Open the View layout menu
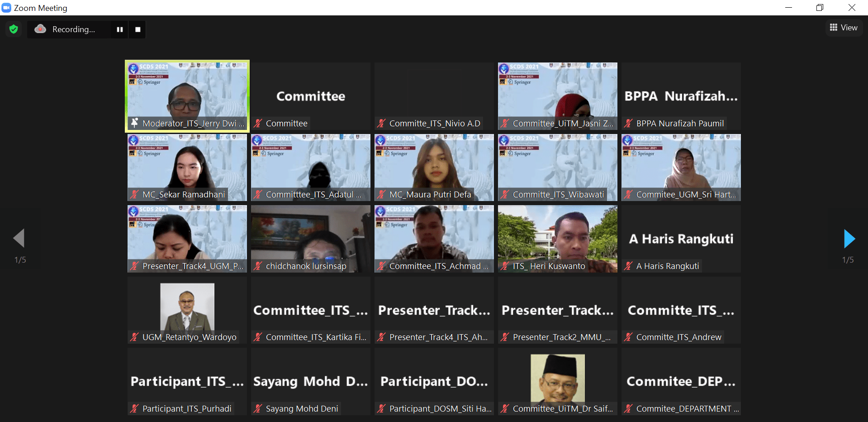 (844, 28)
